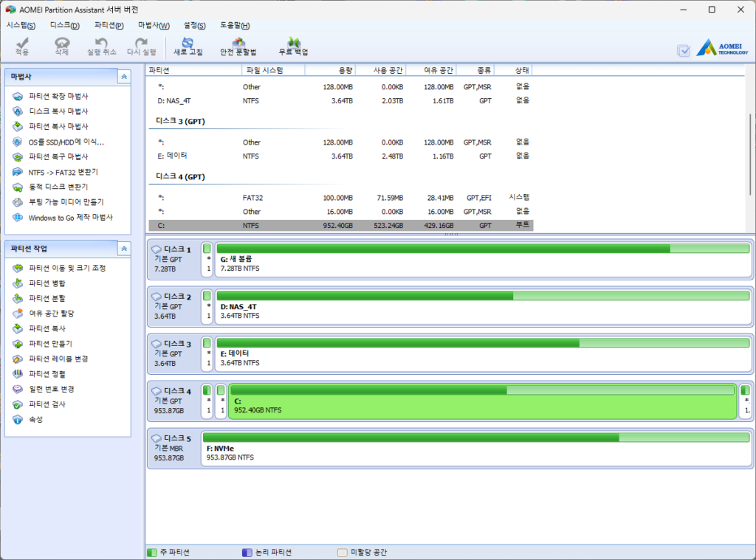Image resolution: width=756 pixels, height=560 pixels.
Task: Open the 디스크(D) menu
Action: [65, 26]
